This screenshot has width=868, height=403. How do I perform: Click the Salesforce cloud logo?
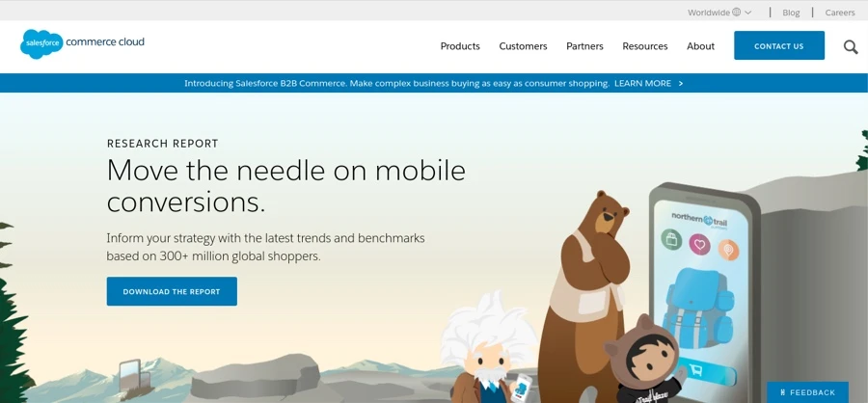[x=41, y=43]
